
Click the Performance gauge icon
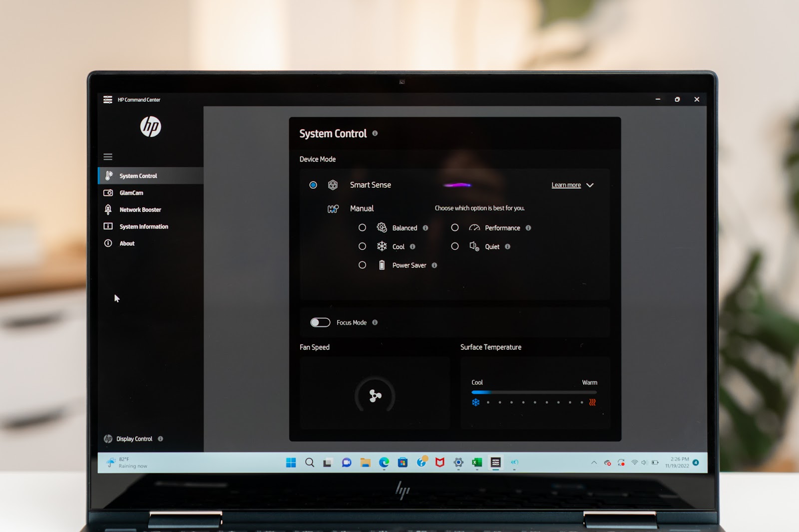474,228
